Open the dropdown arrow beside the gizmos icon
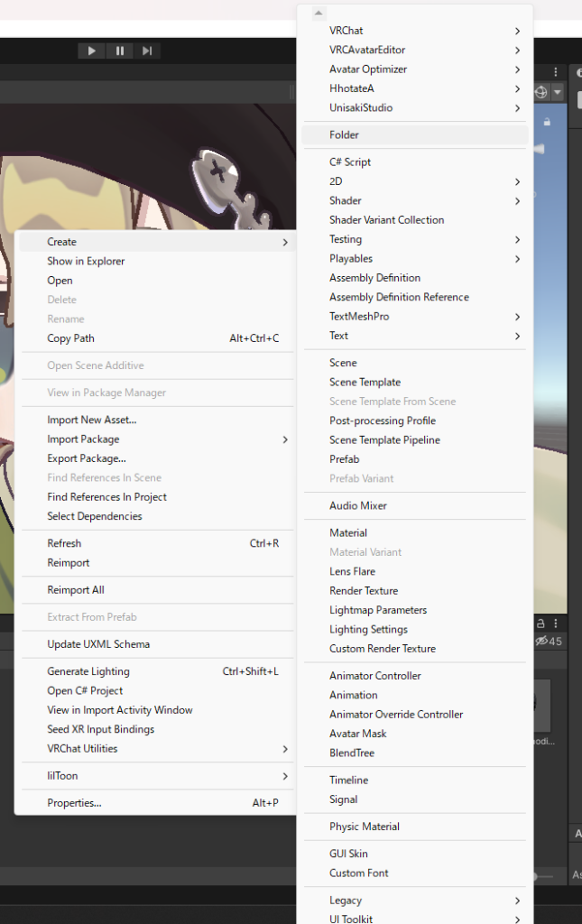This screenshot has width=582, height=924. 558,92
